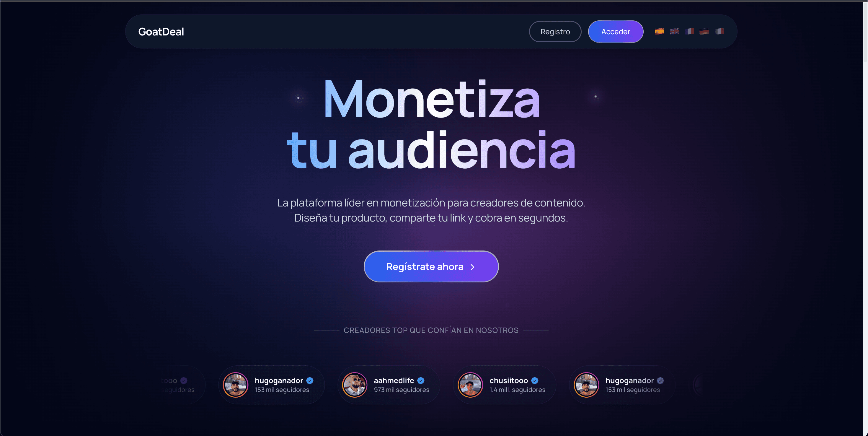Click the verified badge next to aahmedlife
Screen dimensions: 868x436
420,380
